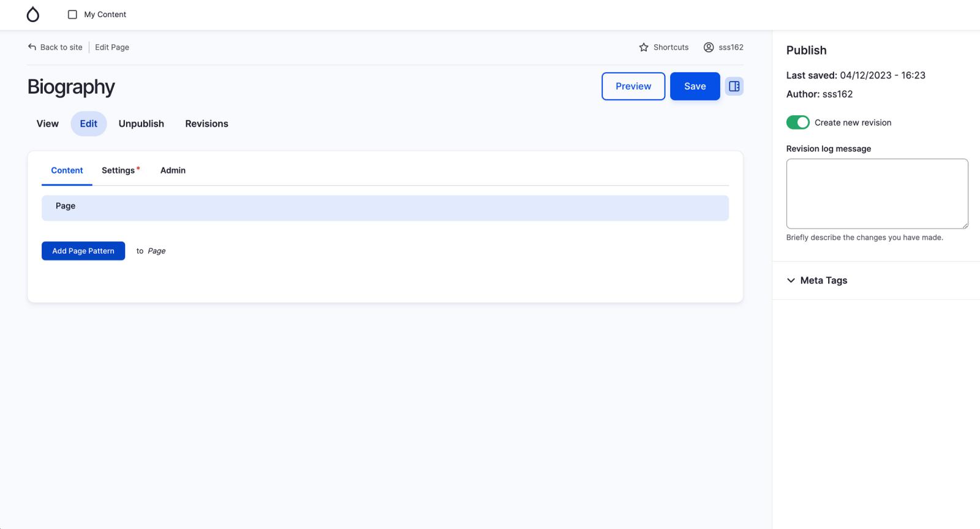Open the Admin tab
Image resolution: width=980 pixels, height=529 pixels.
tap(173, 170)
